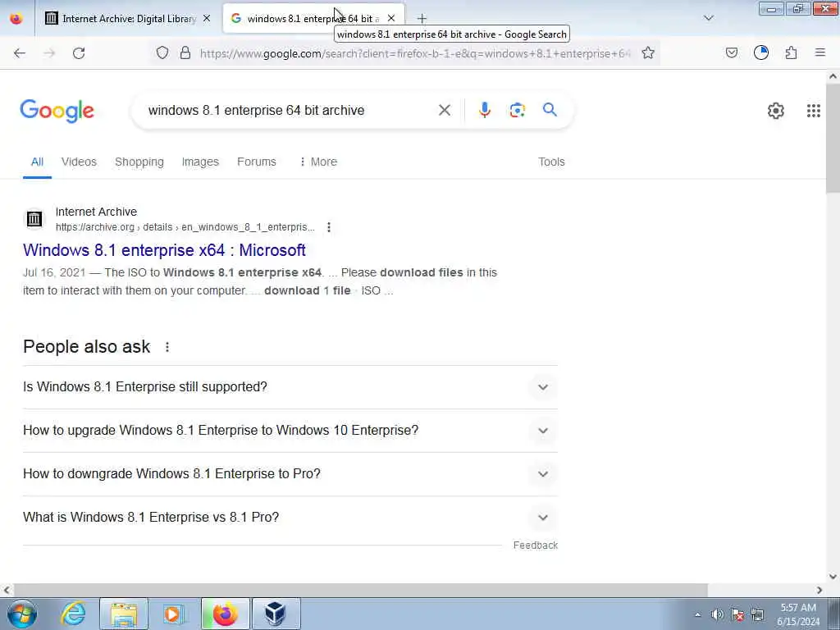
Task: Open Google quick settings gear
Action: point(776,111)
